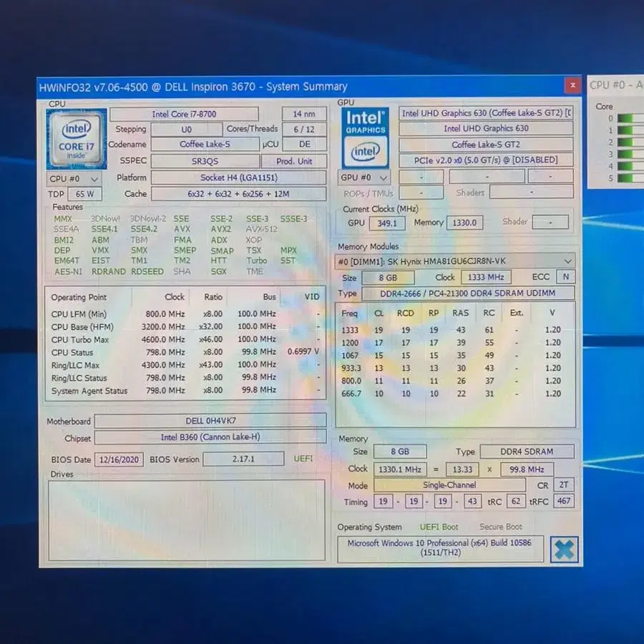The width and height of the screenshot is (644, 644).
Task: Click the tRFC value 467
Action: (x=564, y=501)
